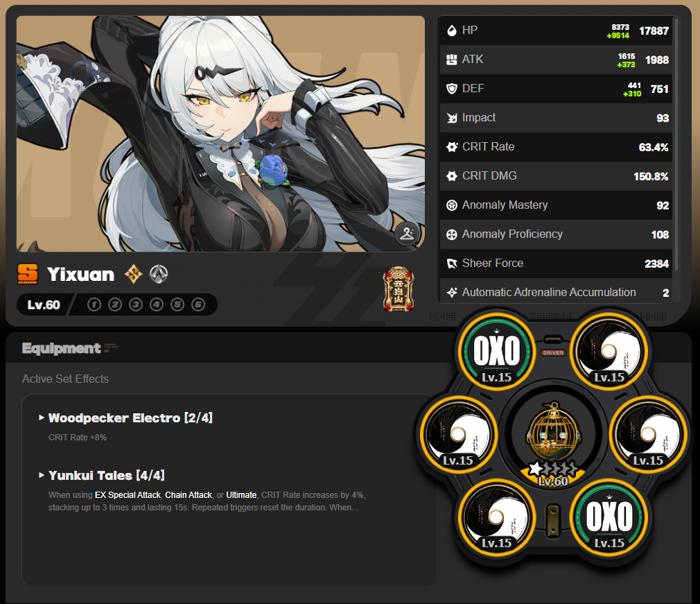Click the stats panel vertical scrollbar
The width and height of the screenshot is (700, 604).
676,144
